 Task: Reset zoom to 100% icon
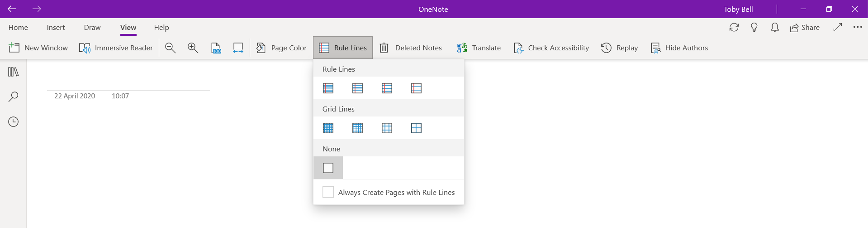tap(216, 48)
